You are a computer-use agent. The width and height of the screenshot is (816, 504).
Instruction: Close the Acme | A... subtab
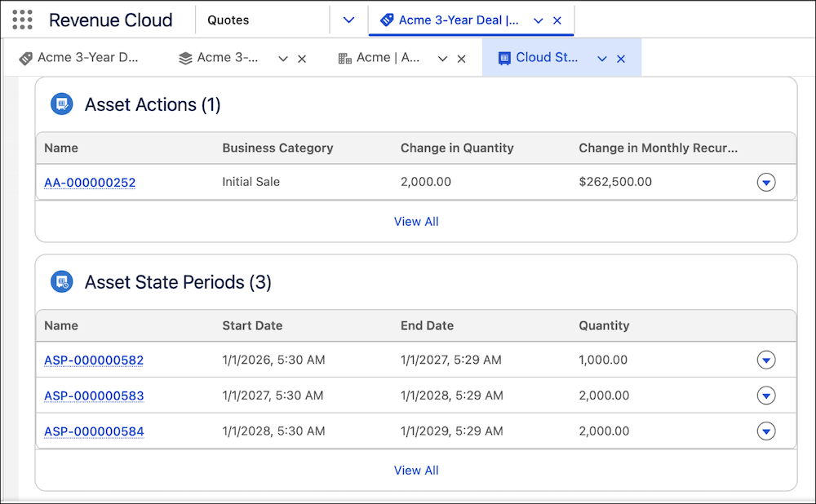[461, 59]
